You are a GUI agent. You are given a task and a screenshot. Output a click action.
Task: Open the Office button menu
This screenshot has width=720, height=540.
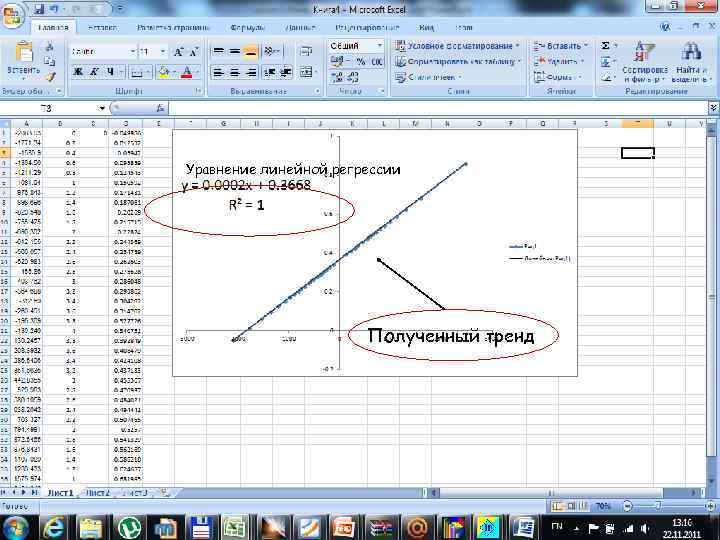click(12, 14)
